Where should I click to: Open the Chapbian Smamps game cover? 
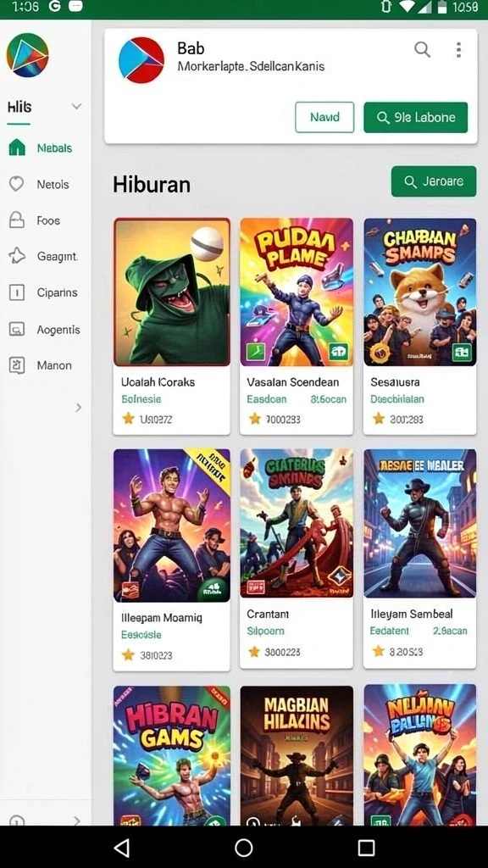420,292
